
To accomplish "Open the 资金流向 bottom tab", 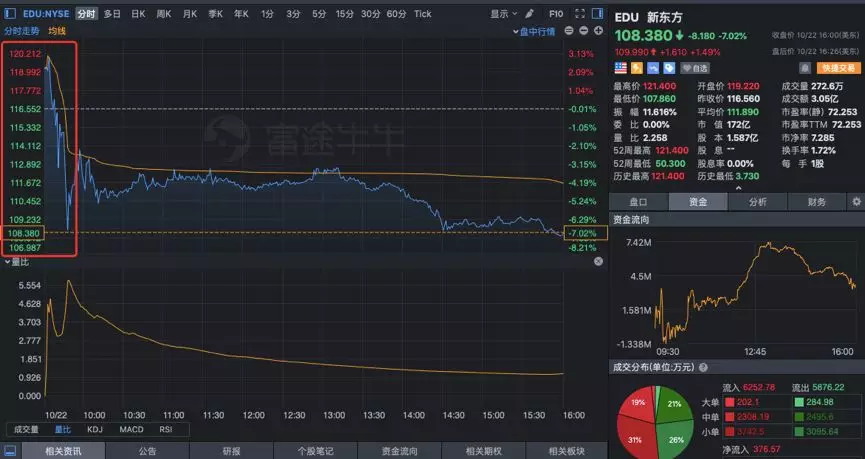I will 399,451.
